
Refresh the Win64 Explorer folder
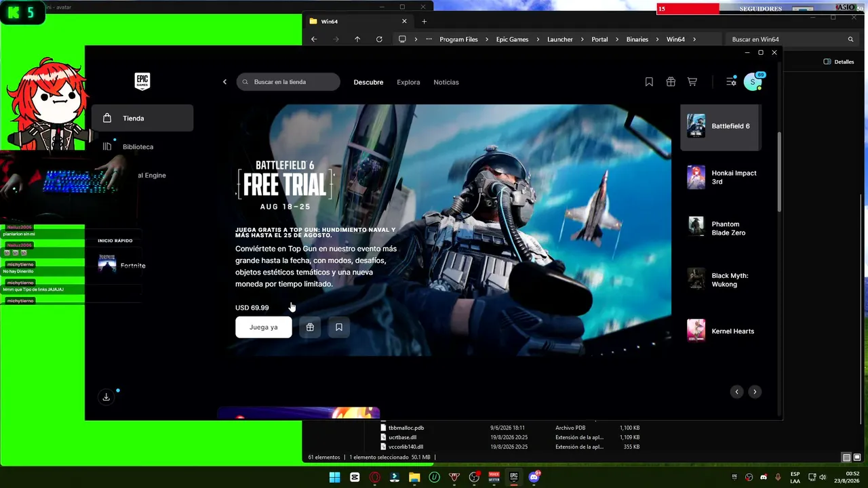(x=379, y=39)
